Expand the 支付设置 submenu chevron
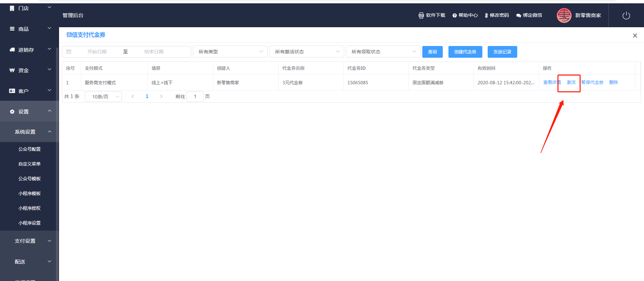 (49, 241)
